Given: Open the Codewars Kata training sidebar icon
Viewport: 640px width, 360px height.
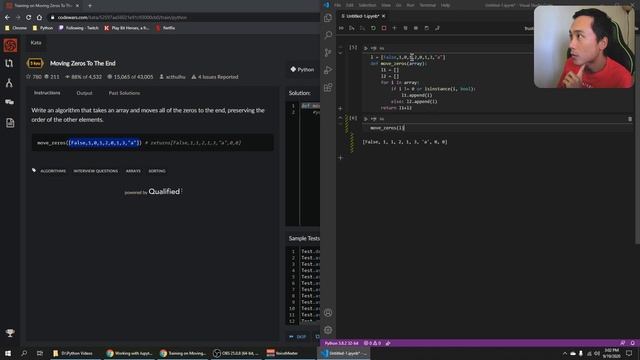Looking at the screenshot, I should [x=9, y=63].
